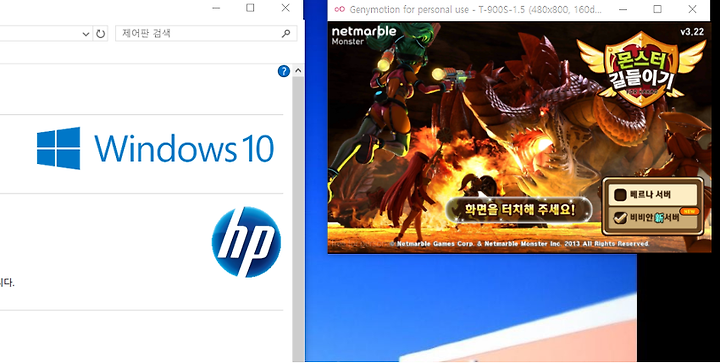720x363 pixels.
Task: Click the Genymotion icon in title bar
Action: [339, 9]
